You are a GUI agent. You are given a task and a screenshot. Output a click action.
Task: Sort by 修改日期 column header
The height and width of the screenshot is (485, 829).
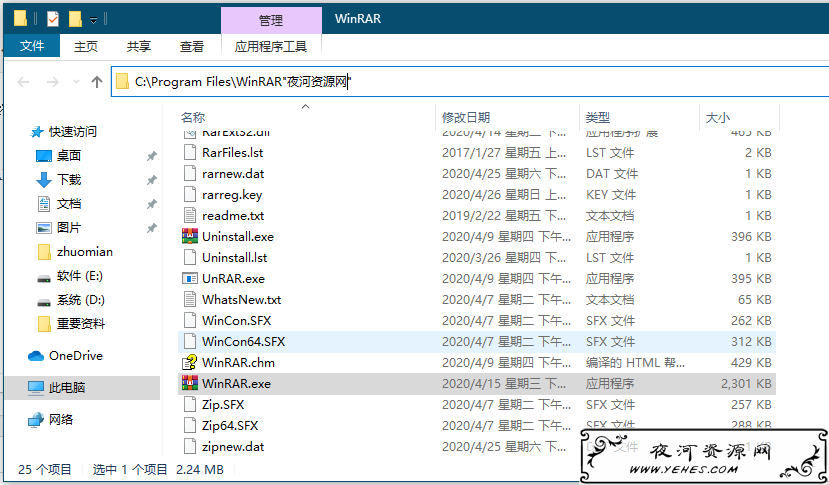pos(466,117)
